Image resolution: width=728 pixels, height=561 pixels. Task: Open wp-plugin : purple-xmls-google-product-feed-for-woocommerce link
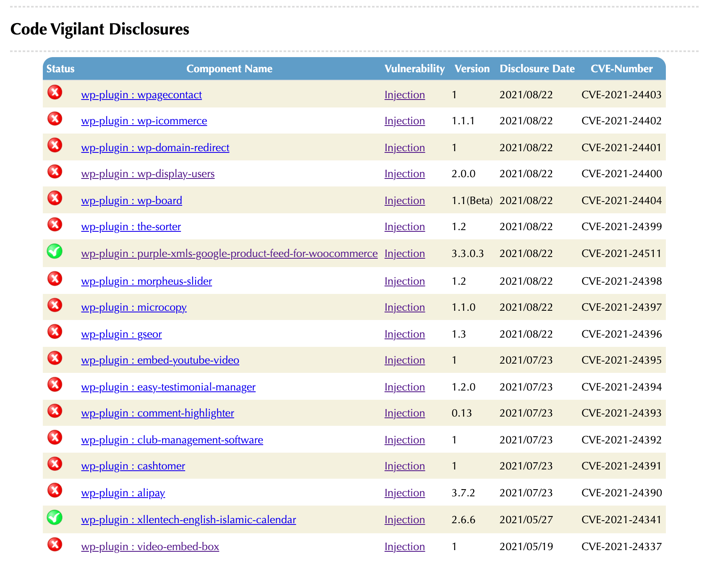coord(229,254)
